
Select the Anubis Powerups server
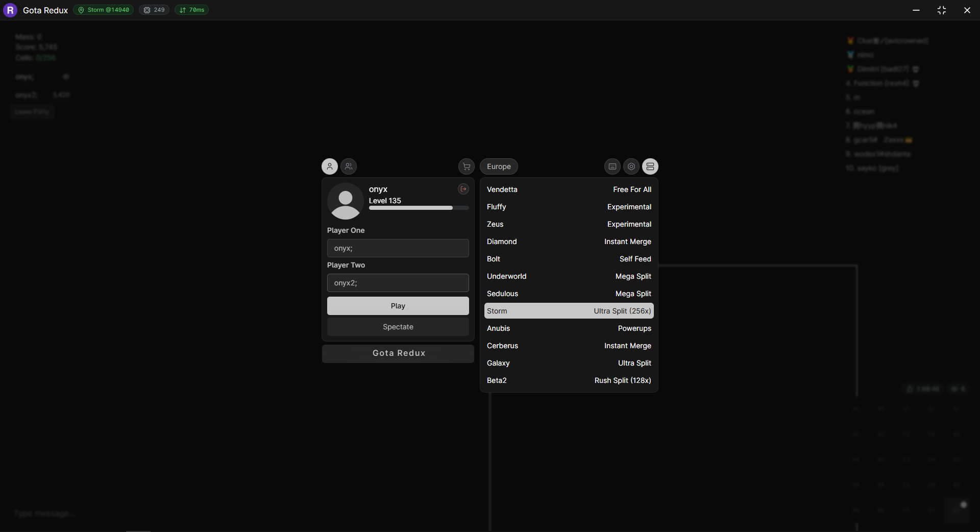[x=569, y=328]
